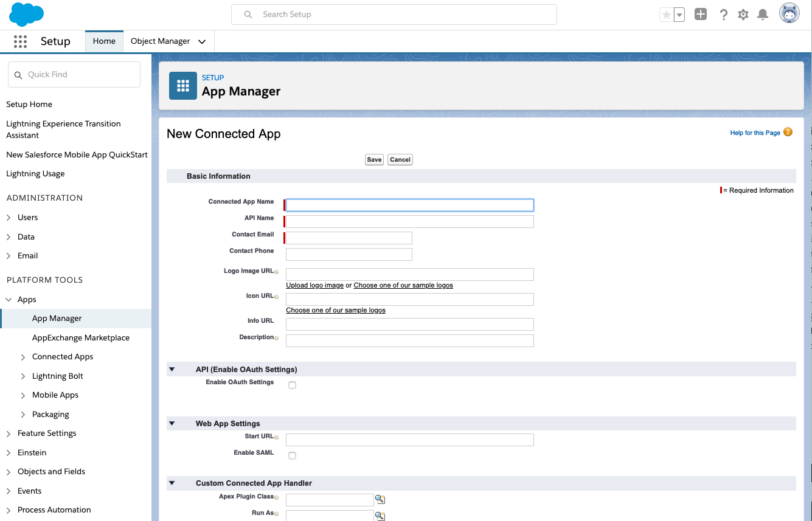Expand Mobile Apps sidebar node
Image resolution: width=812 pixels, height=521 pixels.
[x=23, y=395]
